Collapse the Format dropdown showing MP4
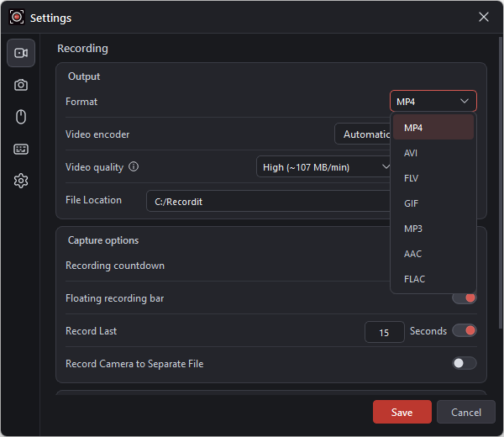Image resolution: width=504 pixels, height=437 pixels. [433, 102]
